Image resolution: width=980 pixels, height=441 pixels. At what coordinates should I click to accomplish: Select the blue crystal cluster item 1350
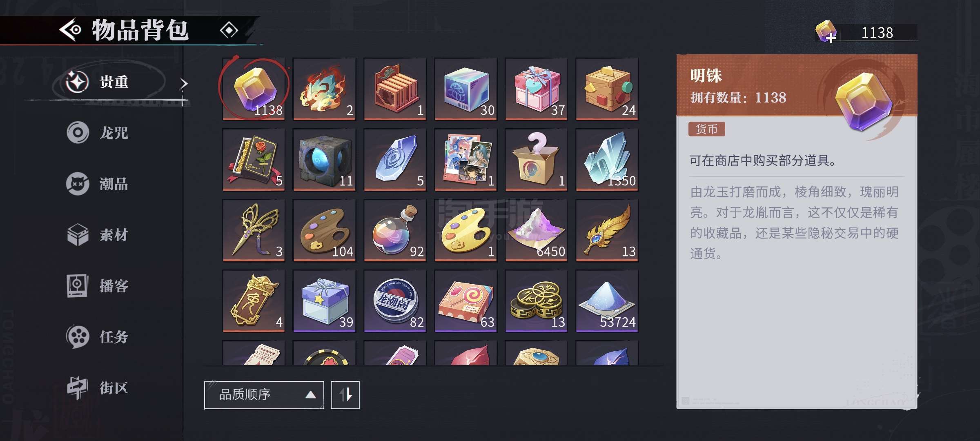click(x=607, y=160)
